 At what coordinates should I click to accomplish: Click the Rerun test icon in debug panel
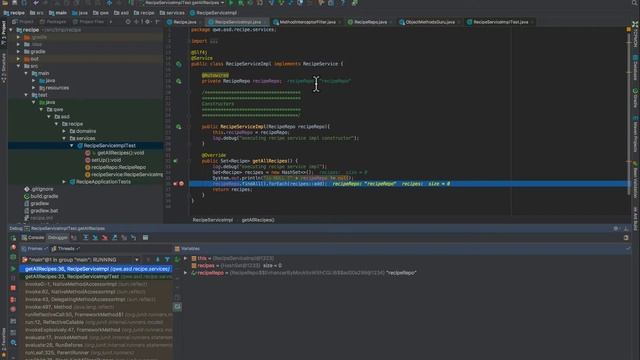(x=13, y=238)
